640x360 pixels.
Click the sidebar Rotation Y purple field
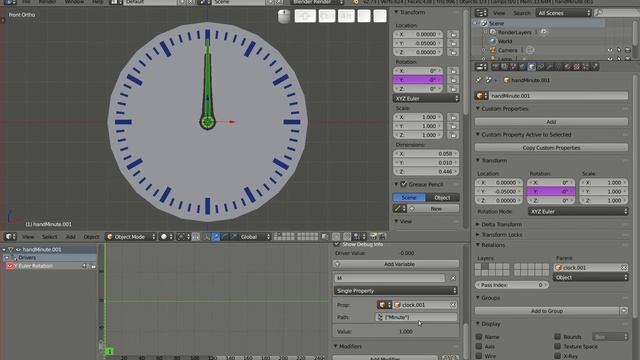point(418,80)
